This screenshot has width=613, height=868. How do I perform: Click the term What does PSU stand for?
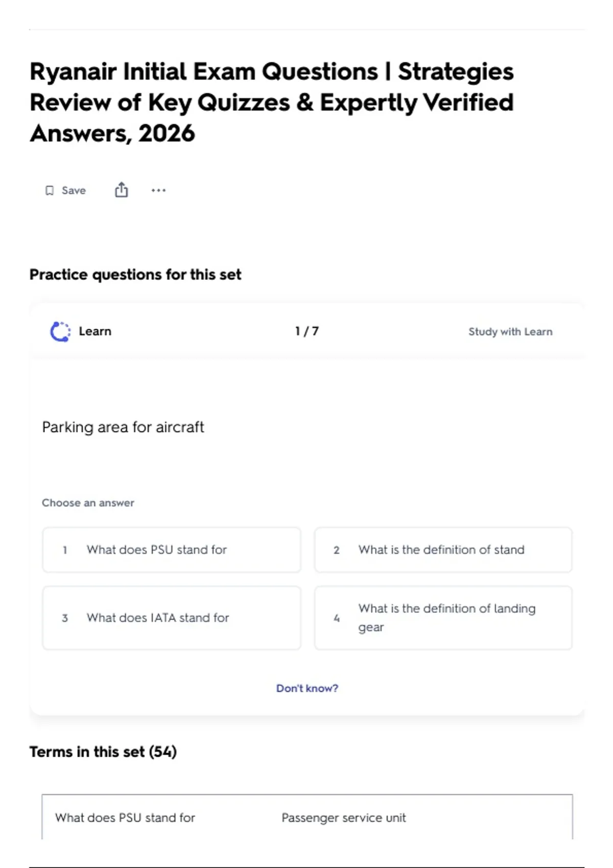[125, 817]
